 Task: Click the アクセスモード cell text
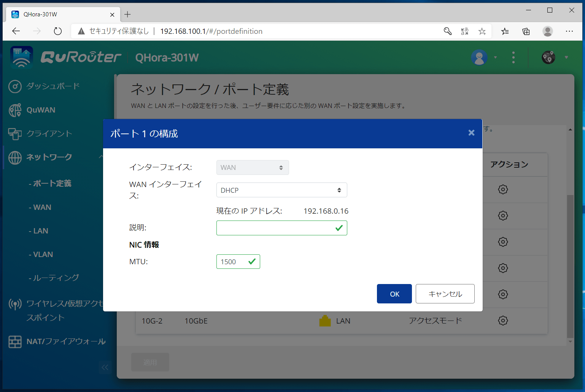click(x=435, y=321)
